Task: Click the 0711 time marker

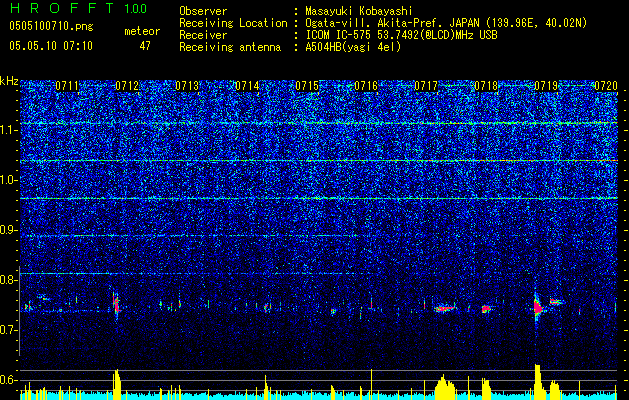Action: click(67, 86)
